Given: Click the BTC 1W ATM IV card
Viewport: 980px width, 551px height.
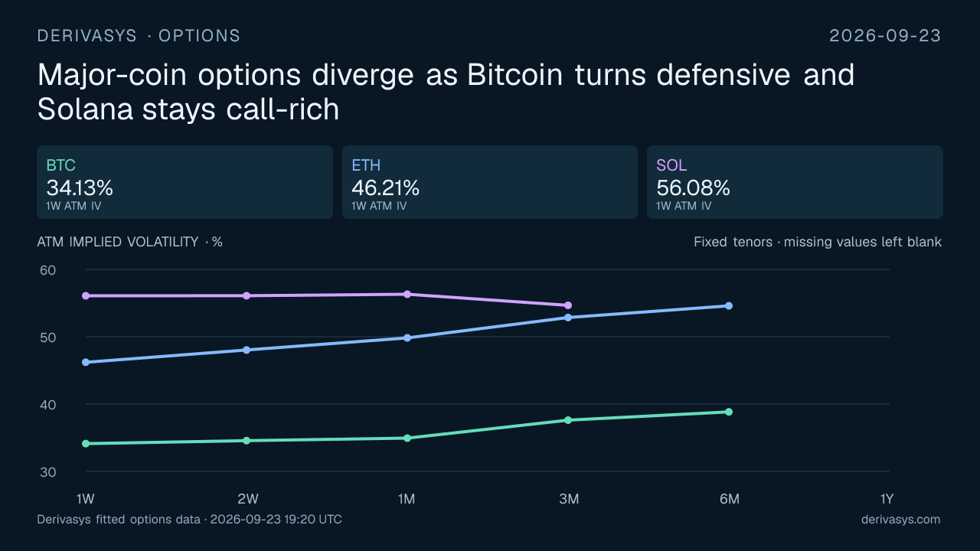Looking at the screenshot, I should (185, 182).
